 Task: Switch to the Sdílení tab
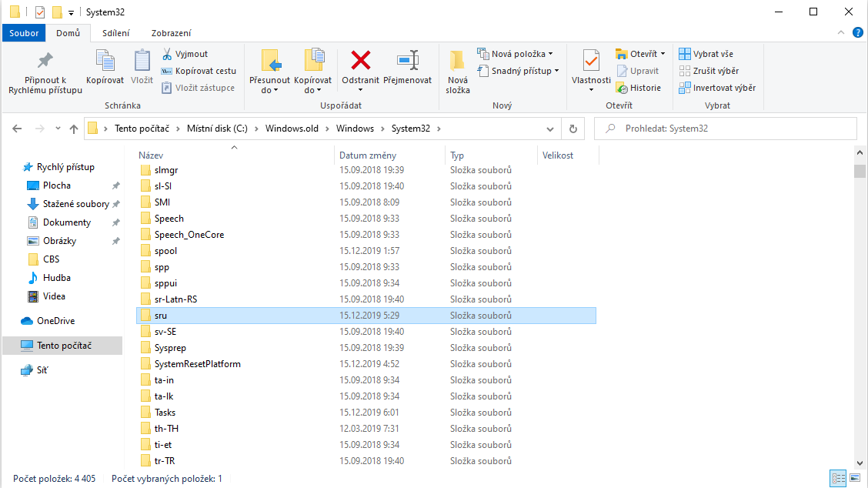pos(115,32)
